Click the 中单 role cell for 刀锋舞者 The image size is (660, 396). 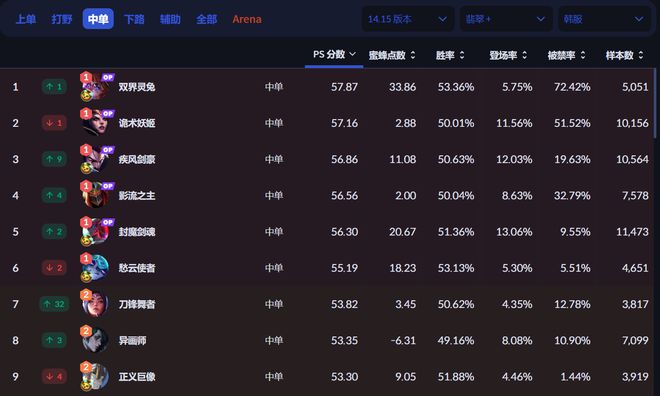pos(274,304)
